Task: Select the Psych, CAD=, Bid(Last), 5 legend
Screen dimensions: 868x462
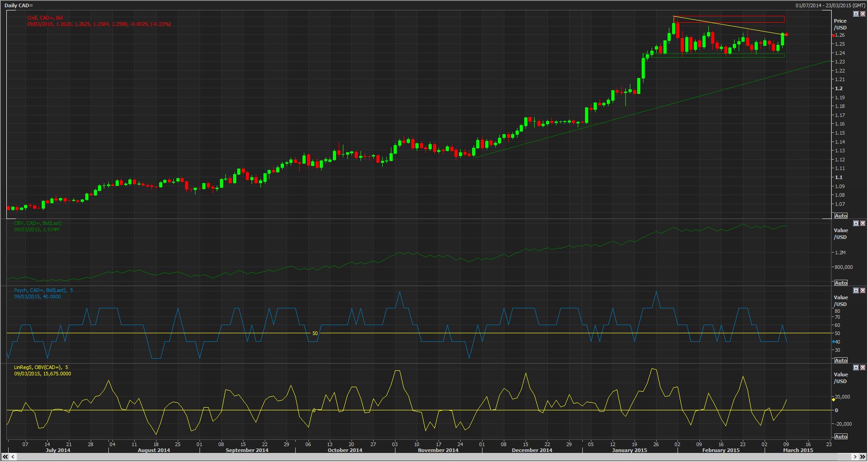Action: point(44,290)
